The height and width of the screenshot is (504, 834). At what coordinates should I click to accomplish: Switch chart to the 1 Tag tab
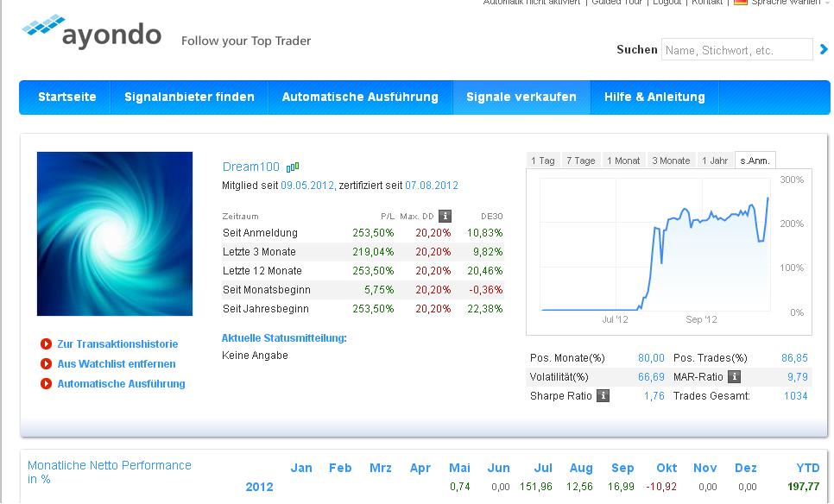click(x=543, y=161)
